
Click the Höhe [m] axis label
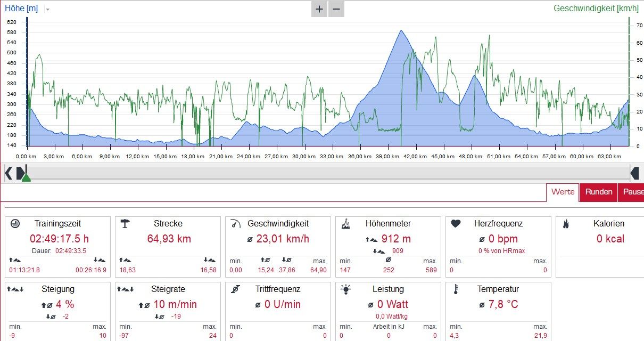pyautogui.click(x=21, y=9)
